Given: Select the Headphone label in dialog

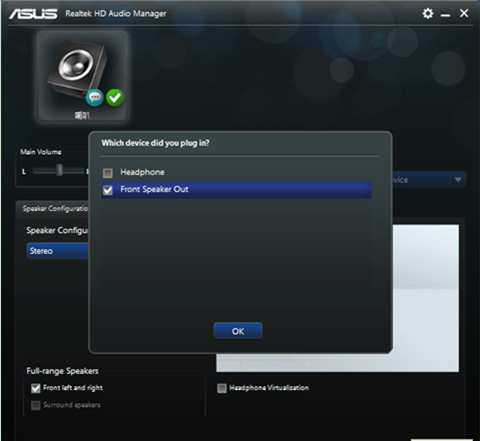Looking at the screenshot, I should (x=142, y=172).
